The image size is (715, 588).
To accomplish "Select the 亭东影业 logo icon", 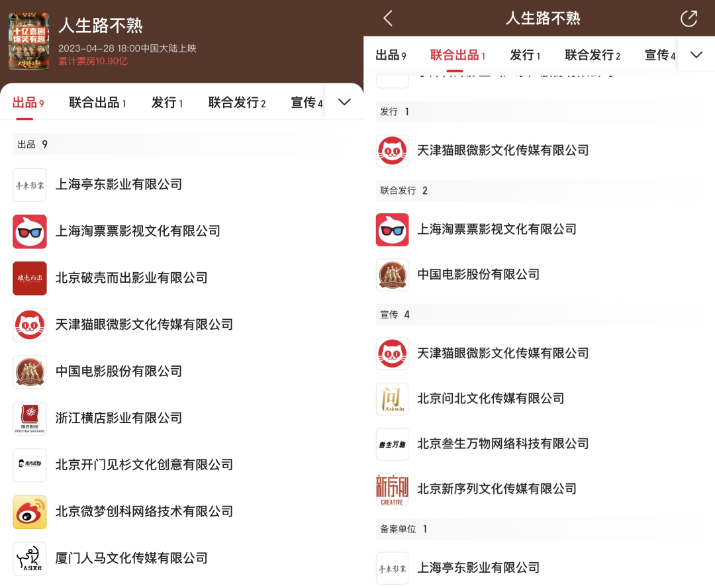I will [x=30, y=184].
